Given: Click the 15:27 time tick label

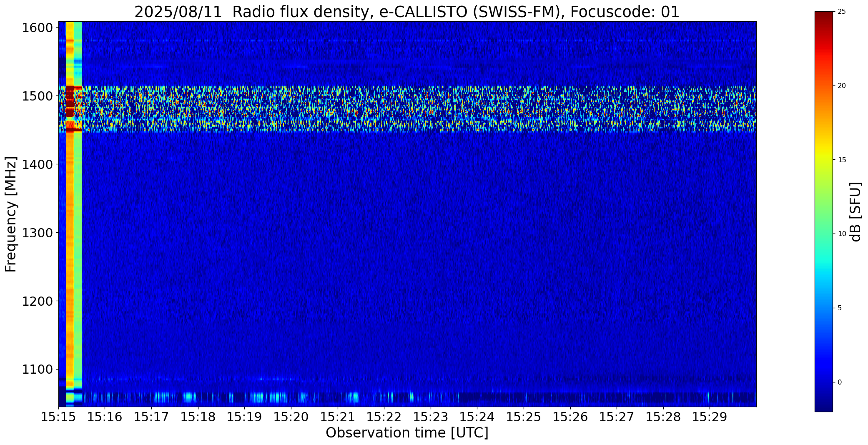Looking at the screenshot, I should 617,417.
